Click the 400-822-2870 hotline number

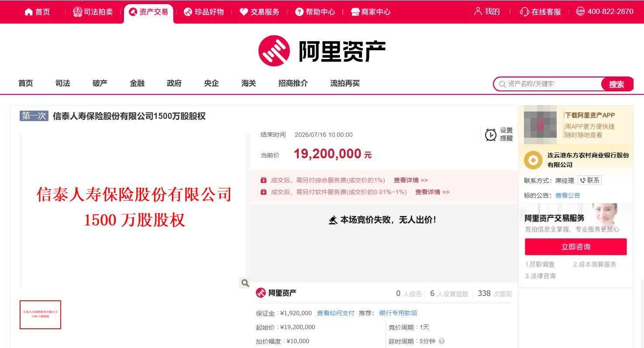(605, 12)
